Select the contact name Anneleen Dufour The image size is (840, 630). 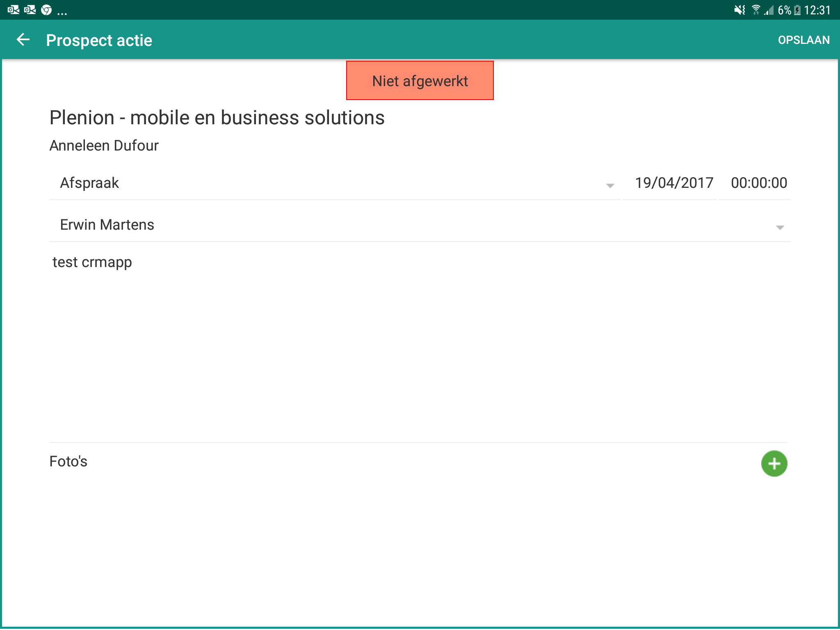[x=104, y=145]
